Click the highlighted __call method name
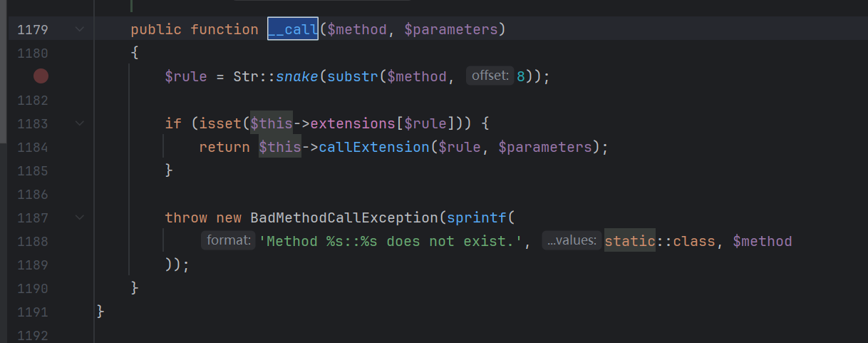 [x=292, y=29]
